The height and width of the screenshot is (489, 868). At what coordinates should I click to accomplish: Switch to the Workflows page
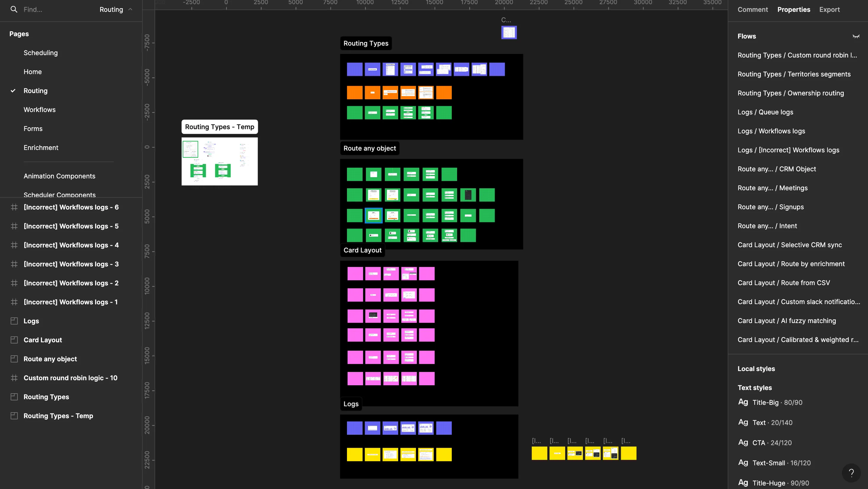[39, 110]
